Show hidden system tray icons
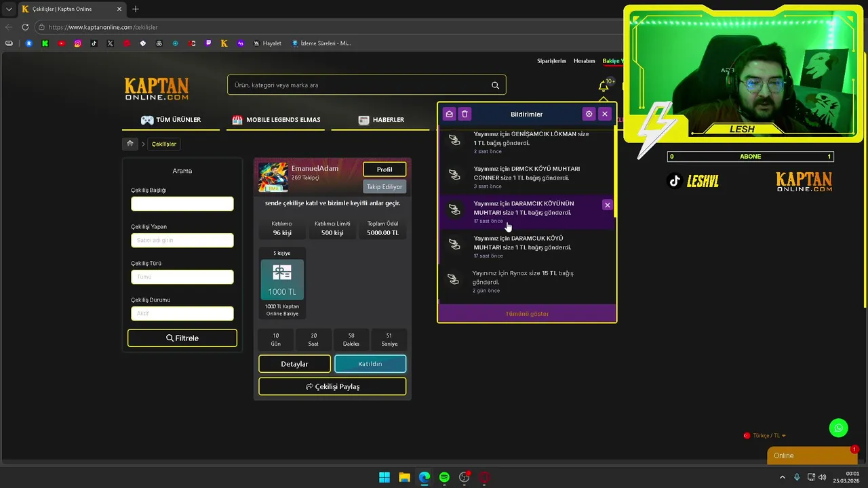The width and height of the screenshot is (868, 488). [783, 477]
